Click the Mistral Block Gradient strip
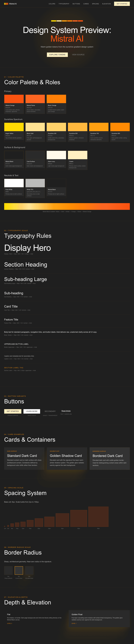Screen dimensions: 134x644 [67, 206]
